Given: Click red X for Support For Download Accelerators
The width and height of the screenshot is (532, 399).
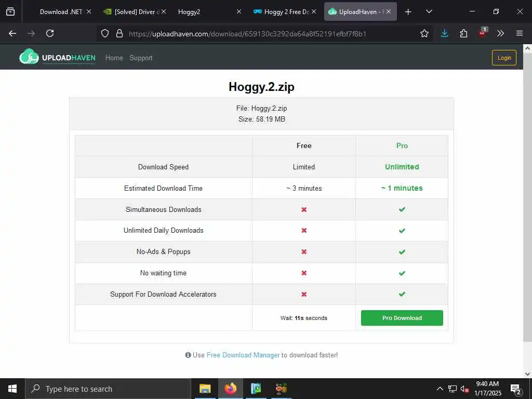Looking at the screenshot, I should pyautogui.click(x=304, y=294).
